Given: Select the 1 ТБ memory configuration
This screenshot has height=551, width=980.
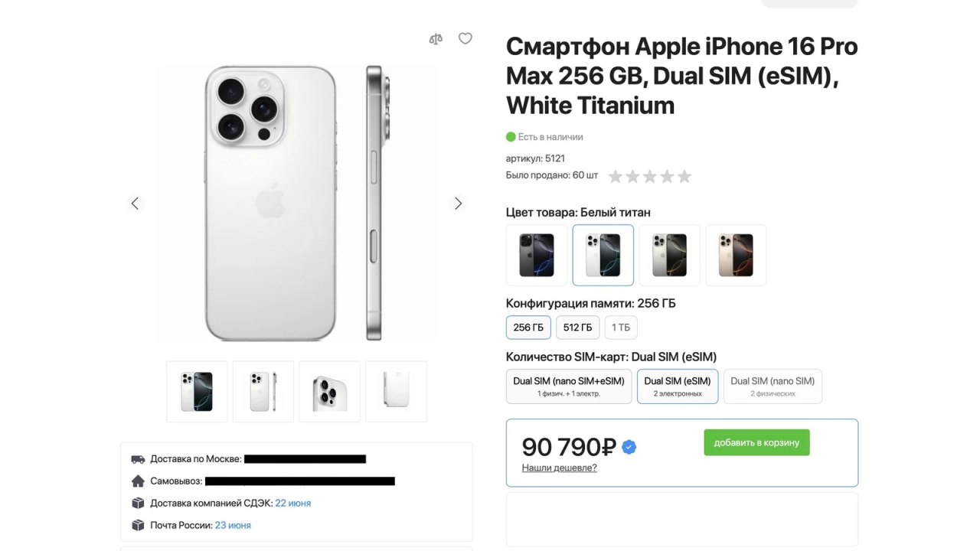Looking at the screenshot, I should (621, 328).
